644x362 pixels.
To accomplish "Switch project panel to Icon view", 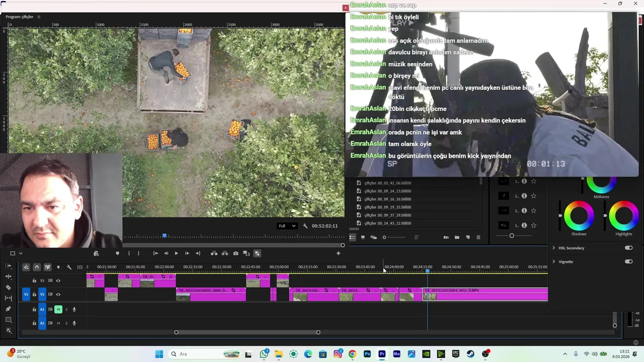I will 363,237.
